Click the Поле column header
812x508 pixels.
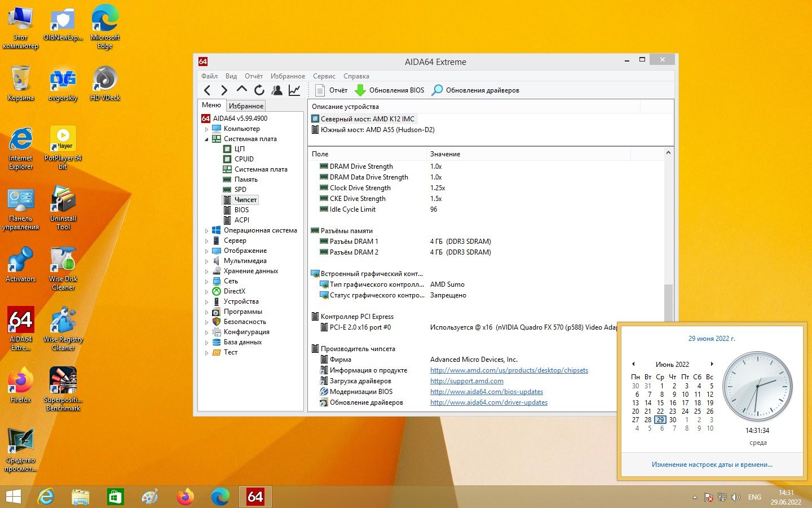pyautogui.click(x=367, y=154)
